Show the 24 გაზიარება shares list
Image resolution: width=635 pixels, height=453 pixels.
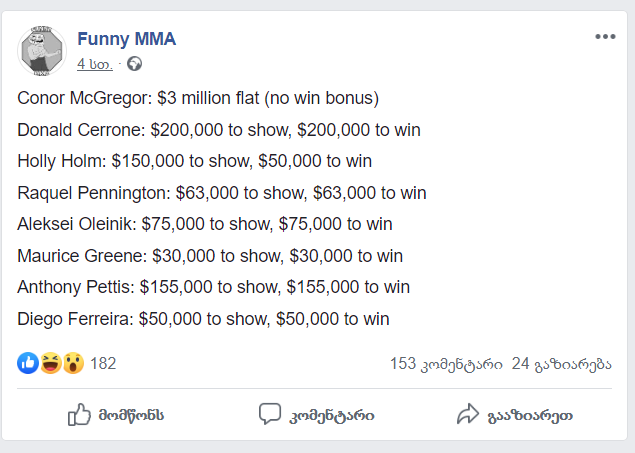click(560, 363)
